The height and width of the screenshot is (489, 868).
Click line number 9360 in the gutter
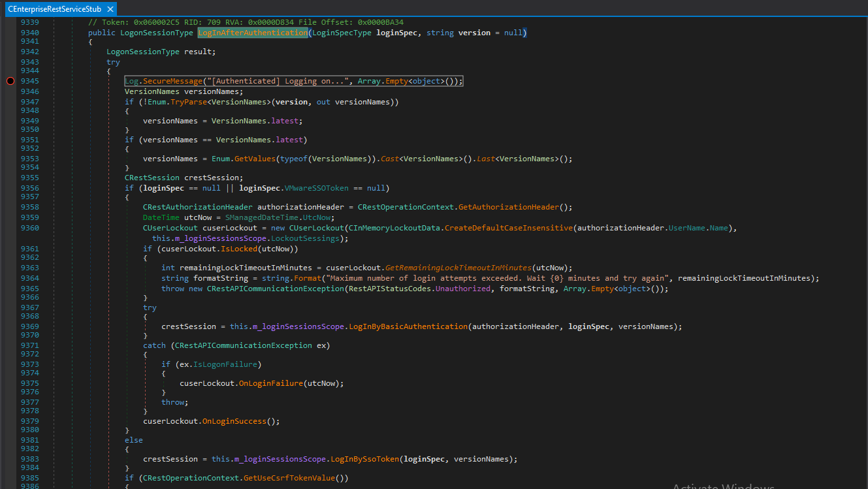coord(30,228)
